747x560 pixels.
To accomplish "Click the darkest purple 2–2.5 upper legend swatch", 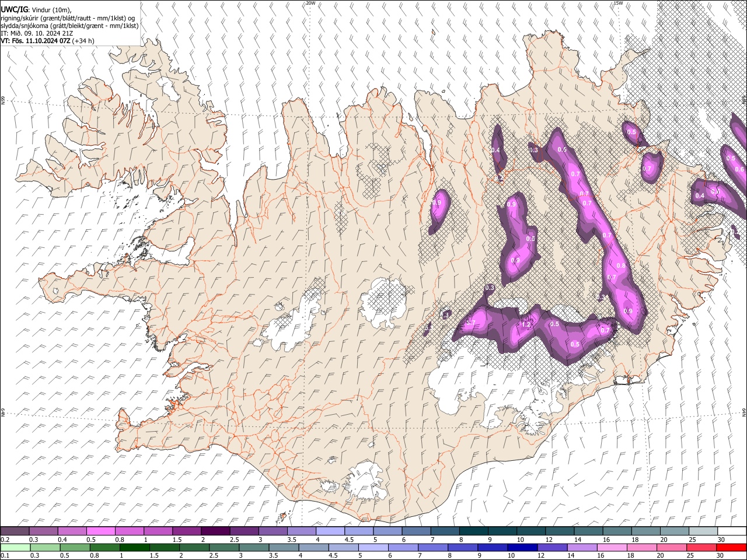I will [215, 531].
